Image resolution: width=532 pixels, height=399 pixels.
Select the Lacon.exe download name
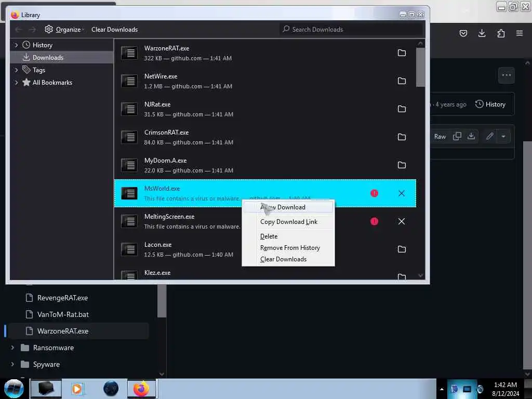click(158, 245)
